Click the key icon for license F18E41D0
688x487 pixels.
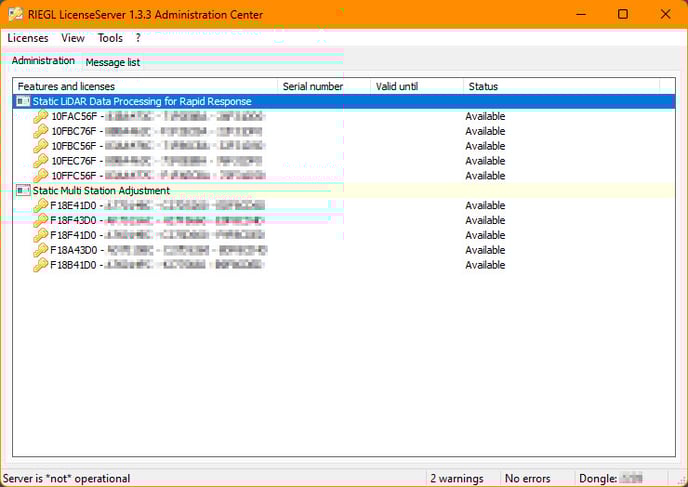40,205
